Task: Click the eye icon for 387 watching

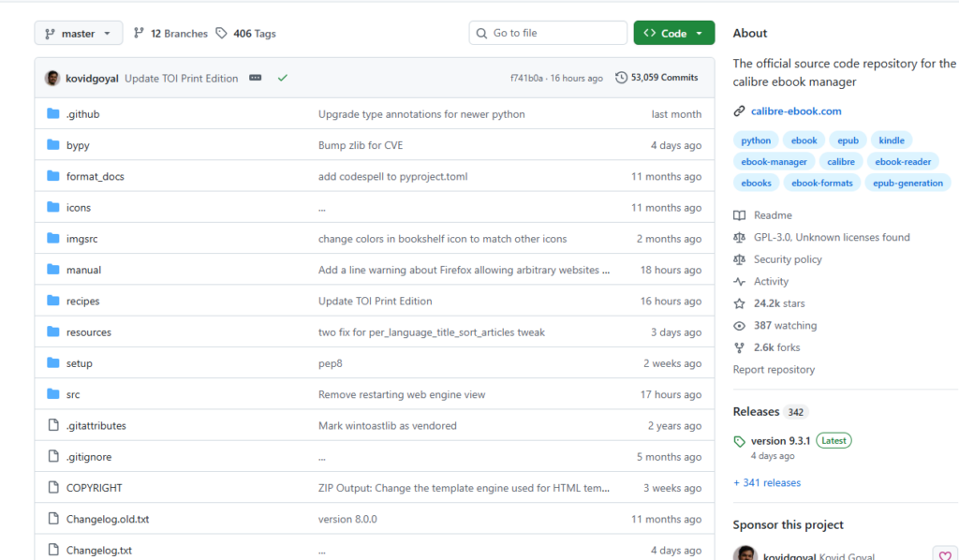Action: (x=740, y=326)
